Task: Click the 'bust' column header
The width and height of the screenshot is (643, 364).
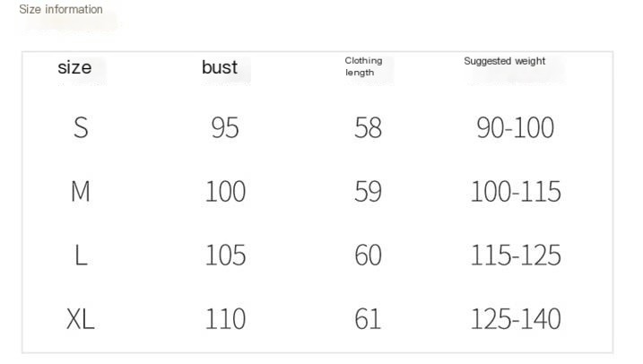Action: pos(220,67)
